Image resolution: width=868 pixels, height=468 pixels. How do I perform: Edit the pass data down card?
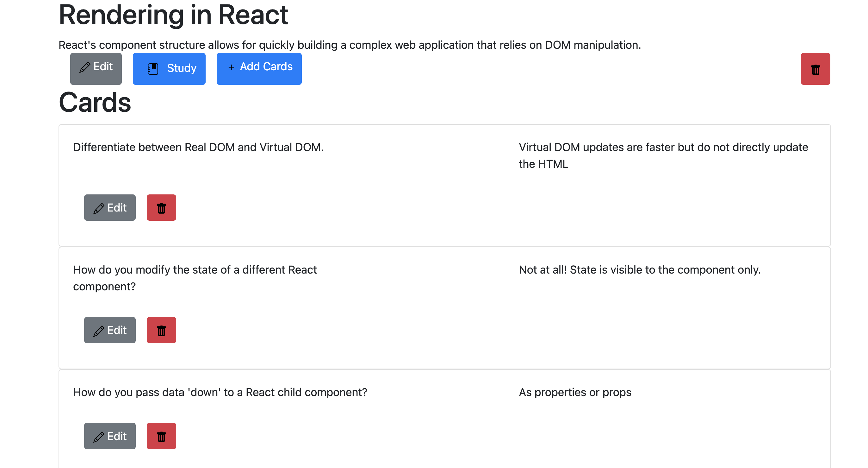[x=109, y=436]
